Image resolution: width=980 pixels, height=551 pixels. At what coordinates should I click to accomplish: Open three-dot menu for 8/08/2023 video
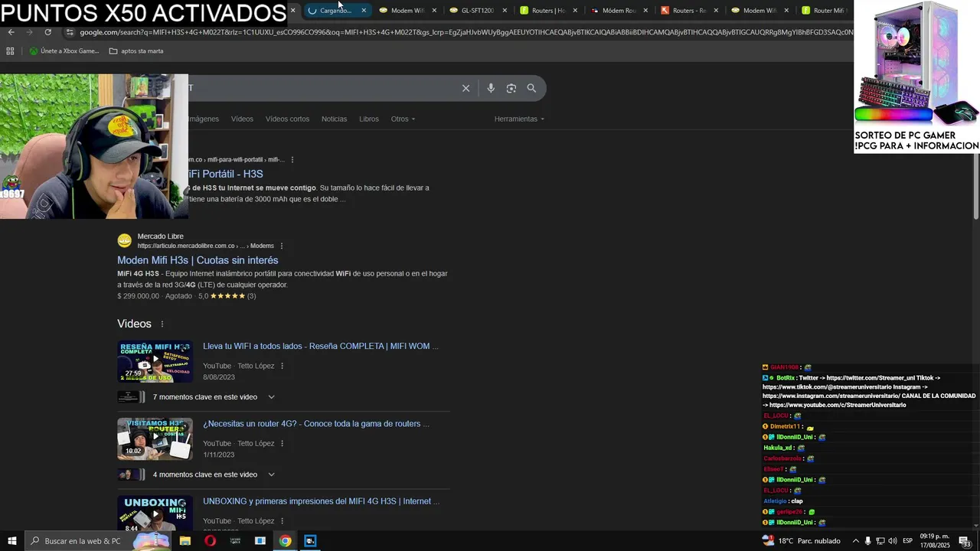(283, 366)
